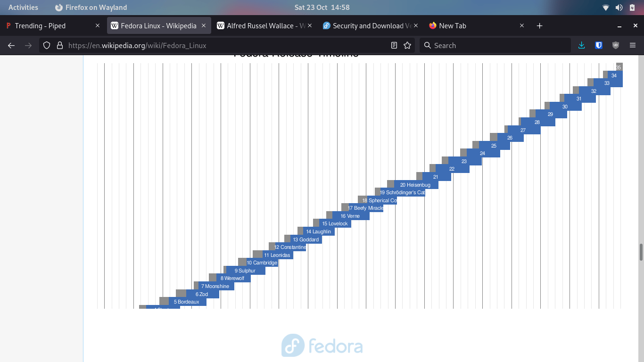644x362 pixels.
Task: Click the 5 Bordeaux timeline bar
Action: pyautogui.click(x=188, y=302)
